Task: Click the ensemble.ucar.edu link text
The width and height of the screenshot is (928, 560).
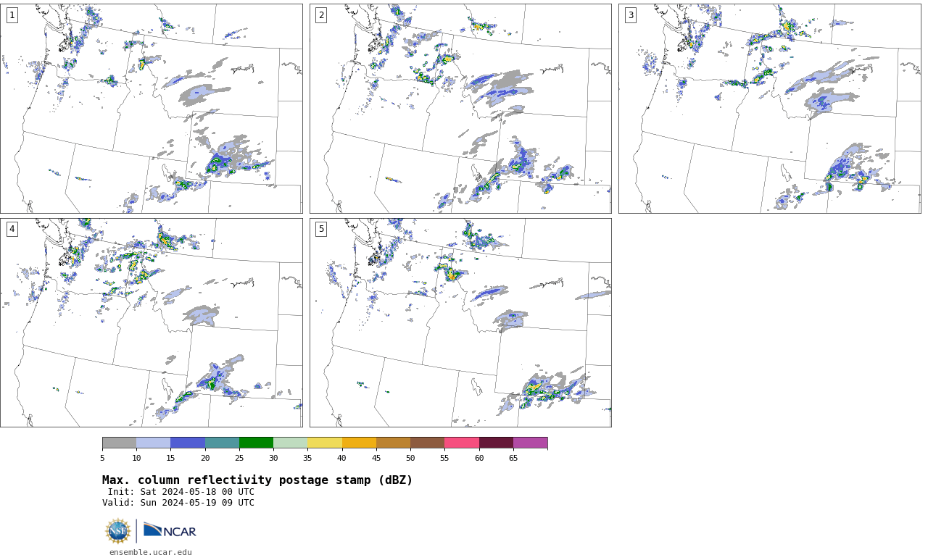Action: coord(151,552)
